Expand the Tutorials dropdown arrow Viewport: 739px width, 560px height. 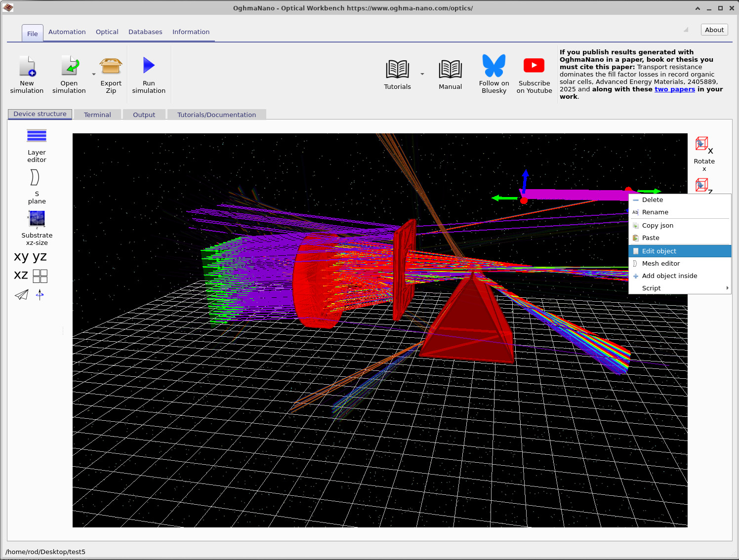[422, 74]
